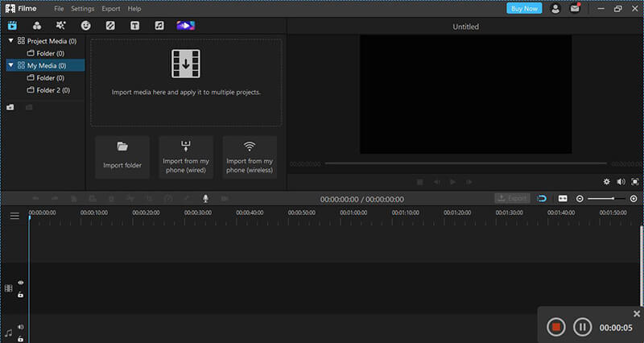Click the preview next frame button
Image resolution: width=644 pixels, height=343 pixels.
(469, 181)
